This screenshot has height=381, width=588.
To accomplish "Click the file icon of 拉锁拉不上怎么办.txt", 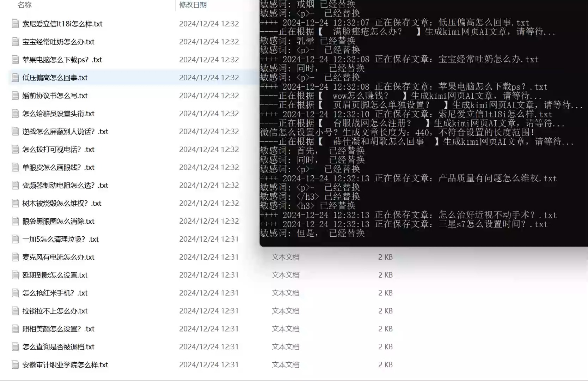I will (x=15, y=311).
